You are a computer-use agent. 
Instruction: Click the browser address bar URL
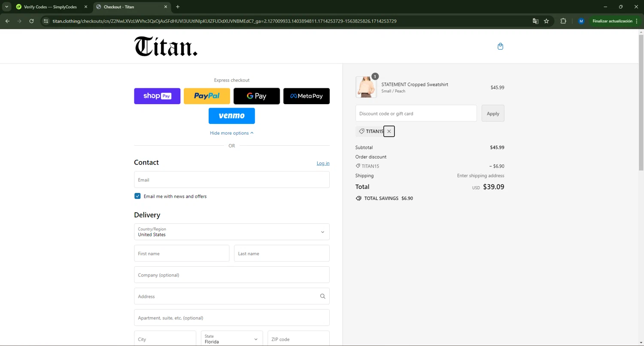pyautogui.click(x=225, y=21)
